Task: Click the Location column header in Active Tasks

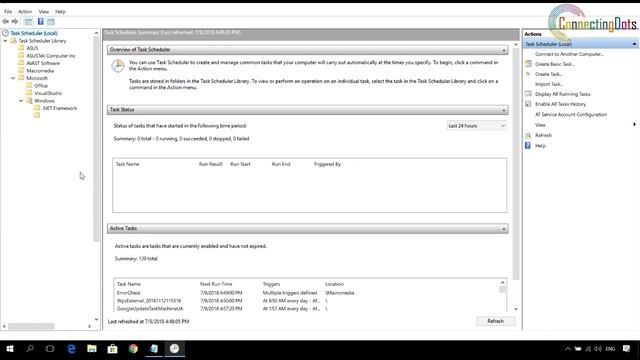Action: [x=334, y=284]
